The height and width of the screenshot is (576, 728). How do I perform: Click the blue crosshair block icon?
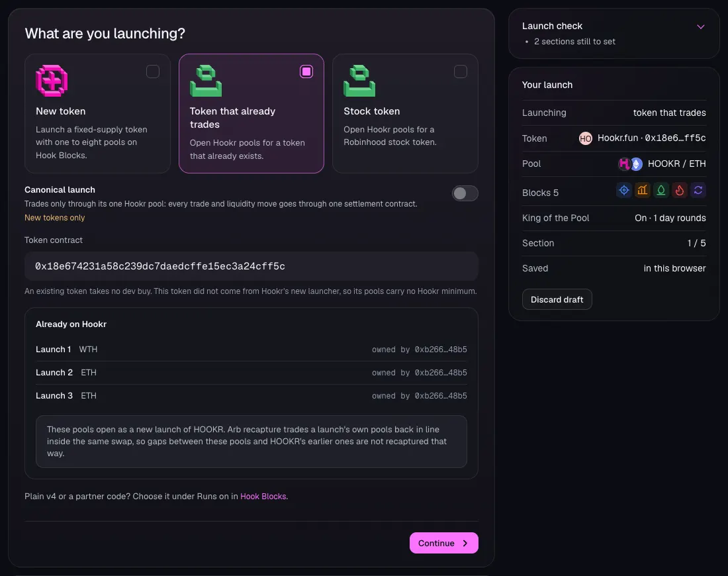[624, 190]
